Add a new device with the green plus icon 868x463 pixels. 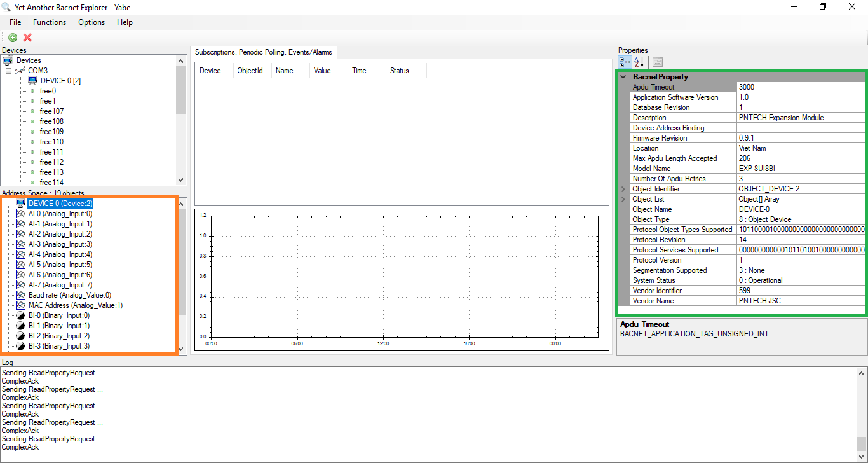click(12, 38)
